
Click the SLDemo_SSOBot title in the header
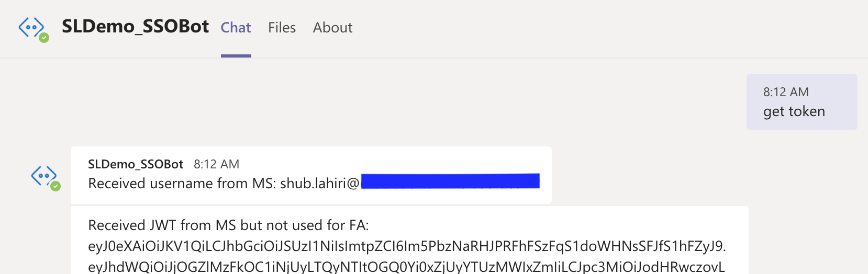point(135,27)
